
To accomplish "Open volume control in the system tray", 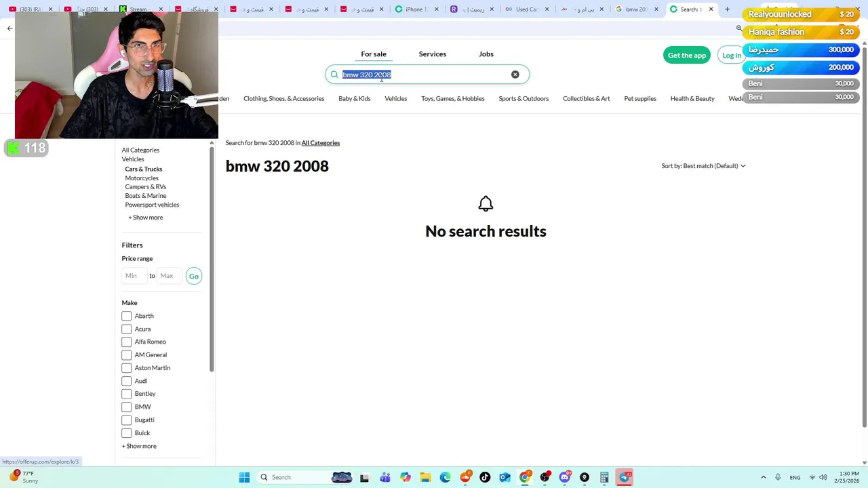I will [823, 477].
